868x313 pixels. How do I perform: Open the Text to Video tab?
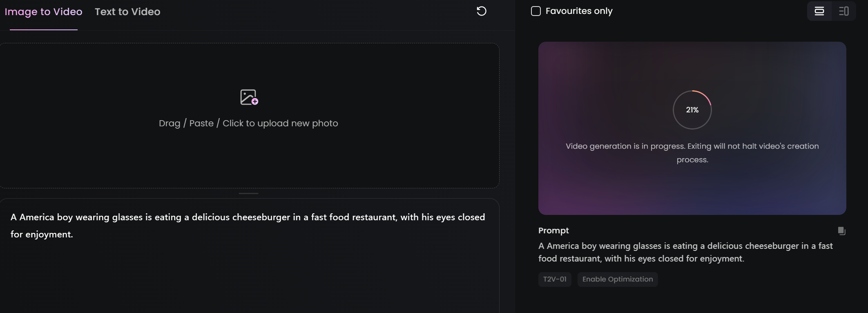[127, 12]
